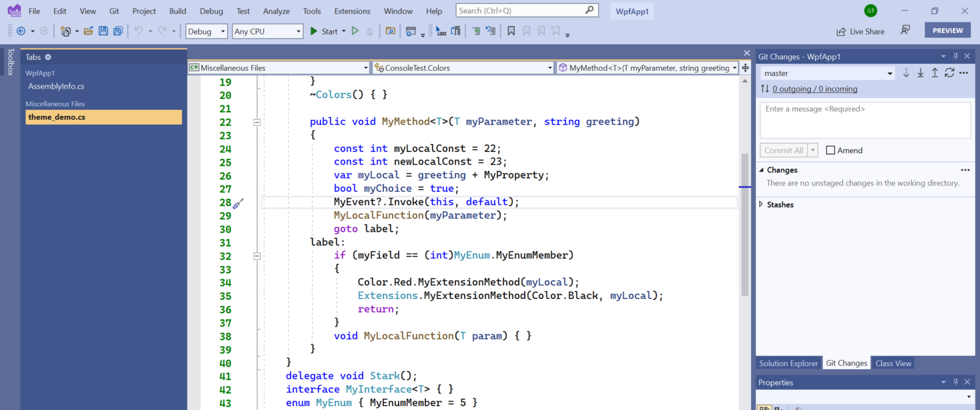Click the Feedback icon beside Live Share

(905, 31)
